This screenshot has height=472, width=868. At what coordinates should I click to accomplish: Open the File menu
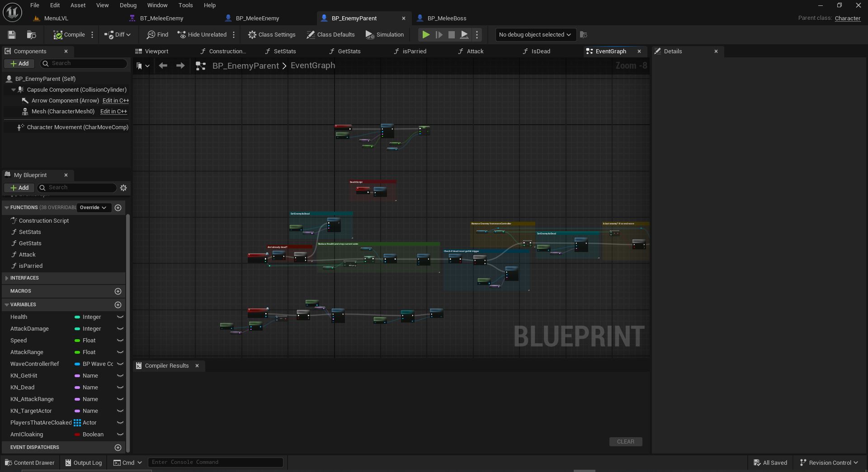[34, 5]
